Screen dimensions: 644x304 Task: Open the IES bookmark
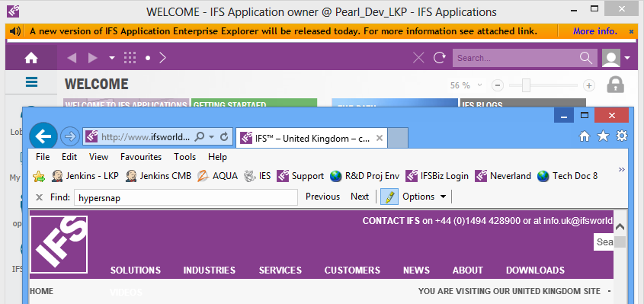click(257, 176)
